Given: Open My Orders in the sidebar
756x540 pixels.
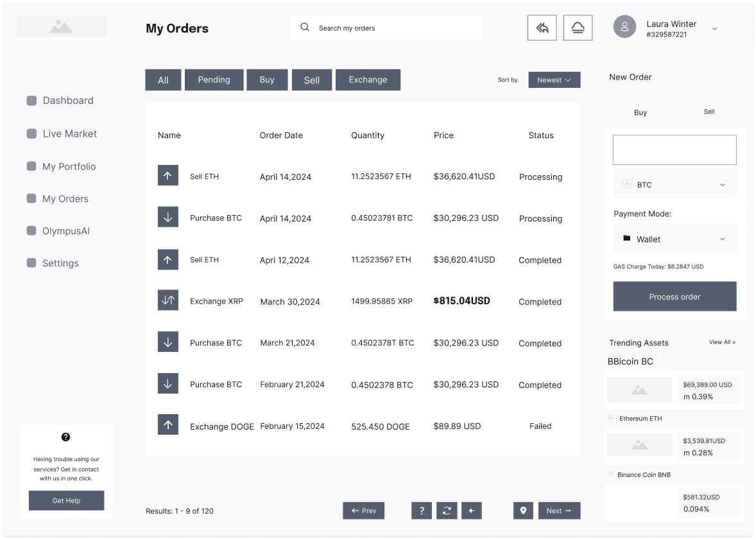Looking at the screenshot, I should 65,199.
